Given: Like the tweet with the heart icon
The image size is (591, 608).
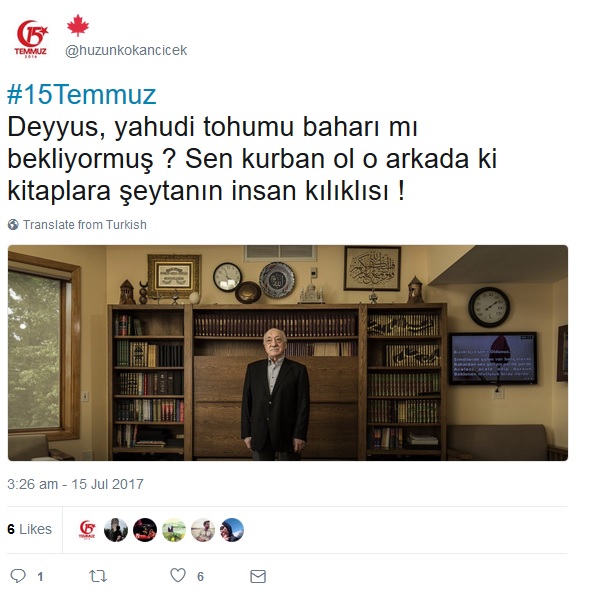Looking at the screenshot, I should coord(178,575).
